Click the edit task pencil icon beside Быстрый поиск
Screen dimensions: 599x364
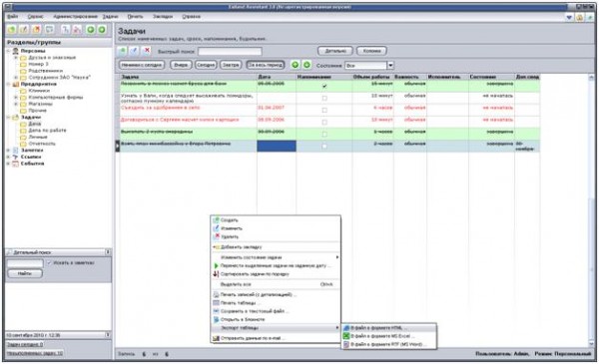tap(134, 51)
